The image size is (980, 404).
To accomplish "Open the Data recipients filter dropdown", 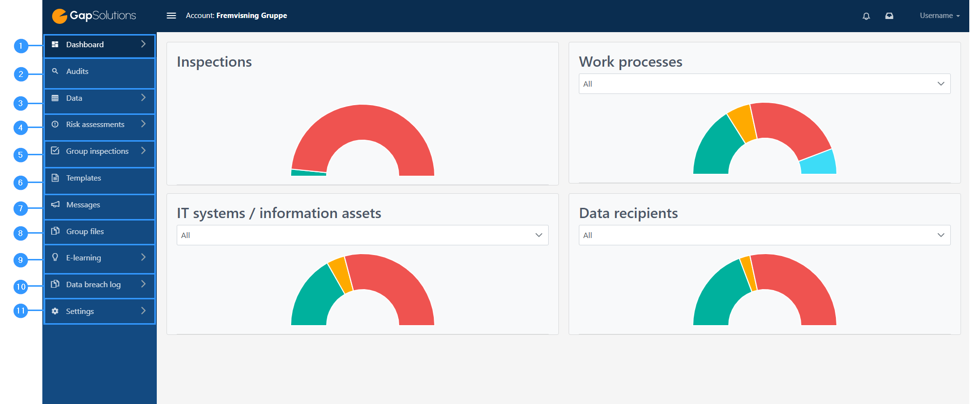I will pyautogui.click(x=764, y=235).
